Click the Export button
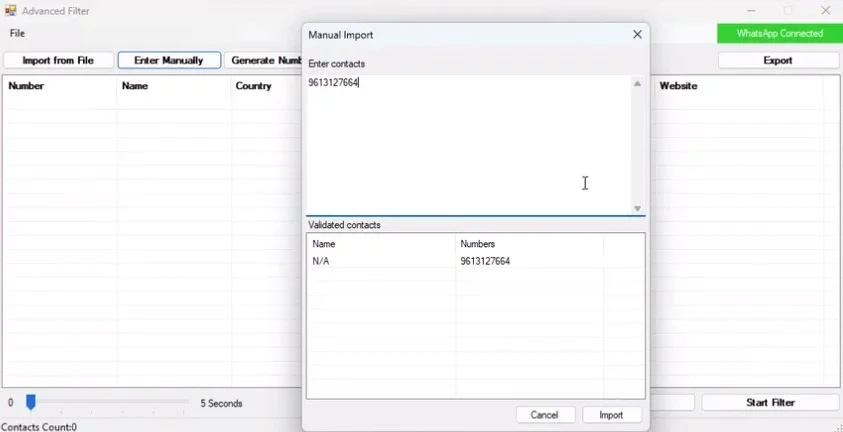The image size is (843, 432). (778, 60)
